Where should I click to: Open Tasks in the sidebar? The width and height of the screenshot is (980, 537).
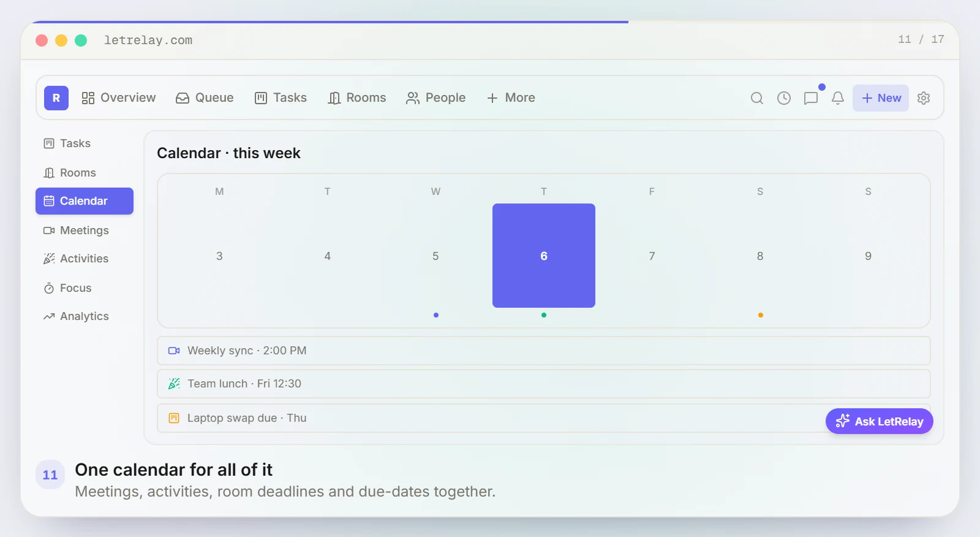[85, 143]
